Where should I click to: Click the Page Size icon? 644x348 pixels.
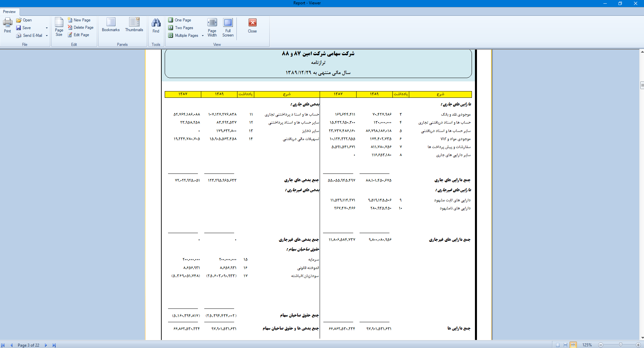(59, 26)
